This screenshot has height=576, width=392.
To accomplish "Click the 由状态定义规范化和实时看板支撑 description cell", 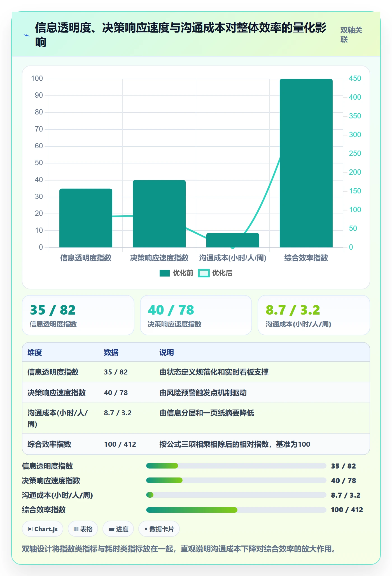I will [x=214, y=372].
